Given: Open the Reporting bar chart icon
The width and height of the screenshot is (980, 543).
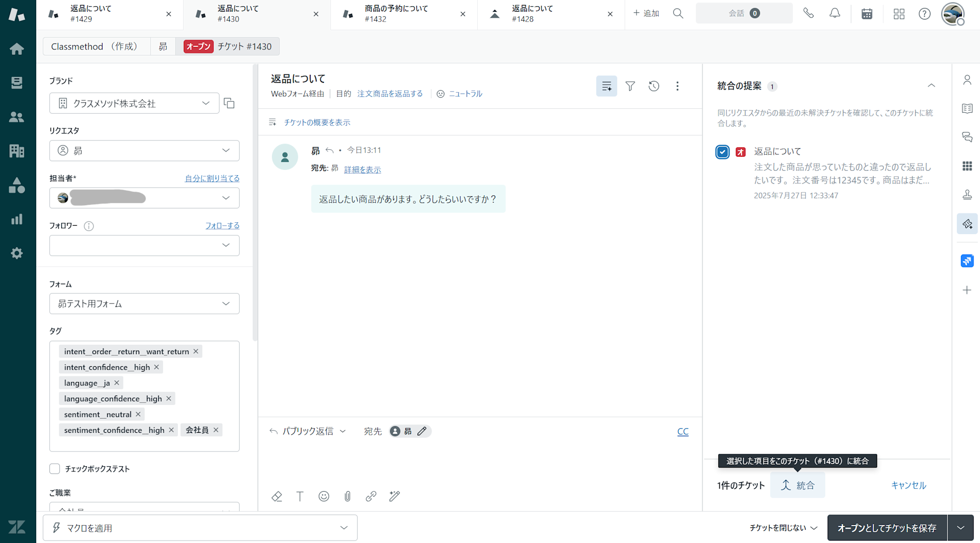Looking at the screenshot, I should [x=17, y=219].
